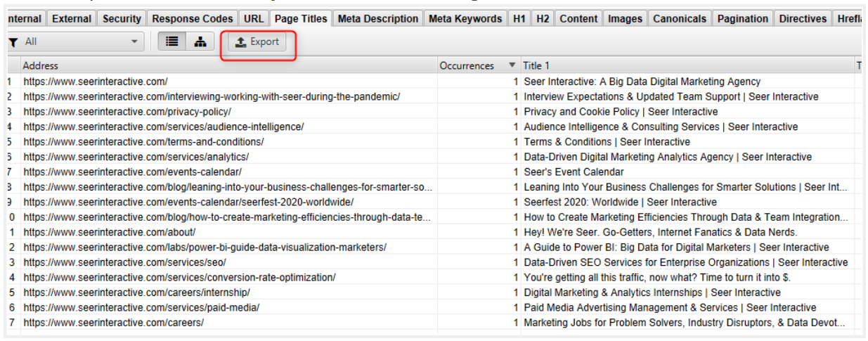Viewport: 868px width, 341px height.
Task: Select the privacy-policy URL row
Action: [x=127, y=112]
